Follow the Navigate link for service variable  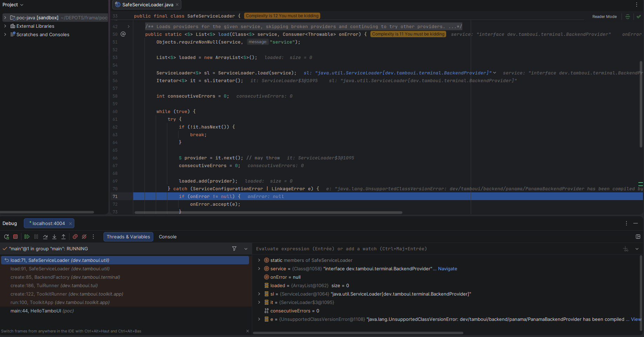tap(448, 269)
